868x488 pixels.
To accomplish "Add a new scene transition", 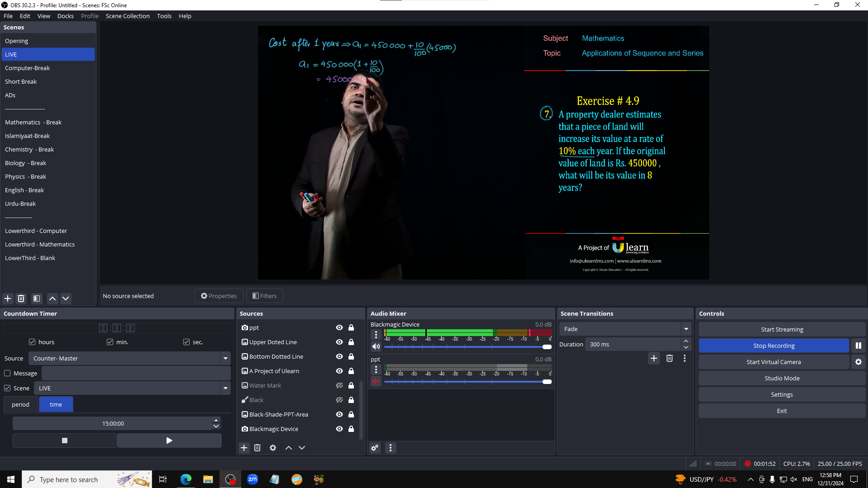I will click(654, 358).
